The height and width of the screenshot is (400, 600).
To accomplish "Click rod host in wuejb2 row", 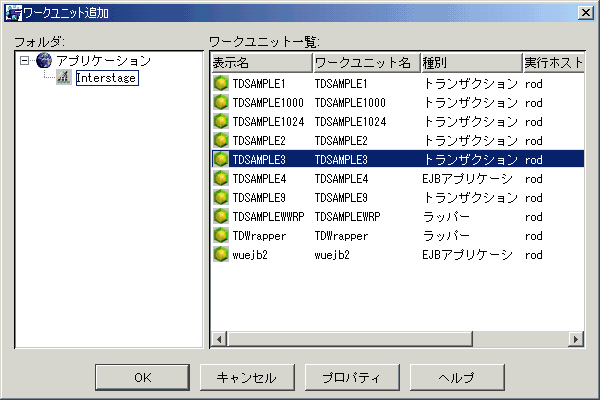I will pyautogui.click(x=534, y=255).
